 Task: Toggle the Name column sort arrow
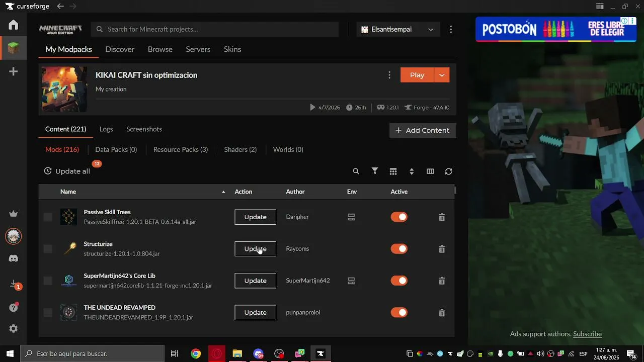pyautogui.click(x=223, y=192)
